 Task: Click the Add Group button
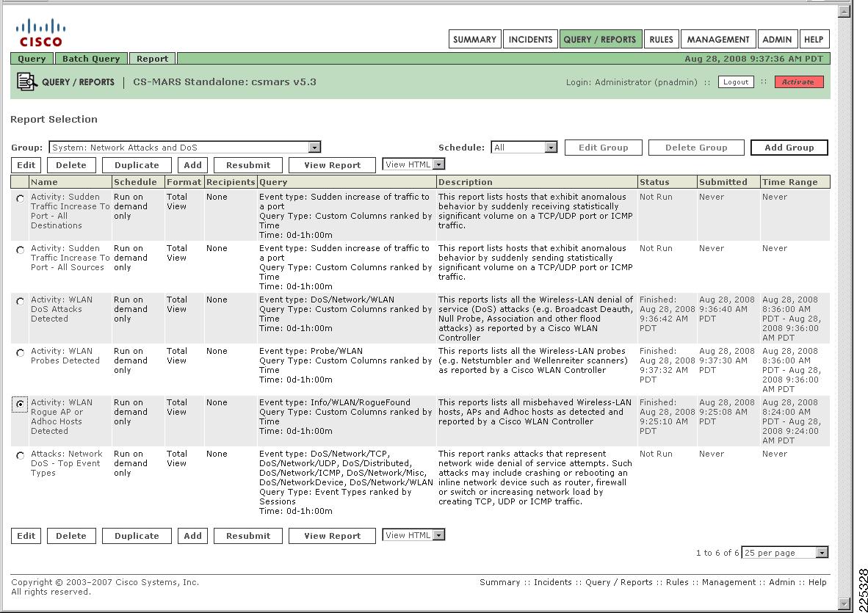(789, 148)
